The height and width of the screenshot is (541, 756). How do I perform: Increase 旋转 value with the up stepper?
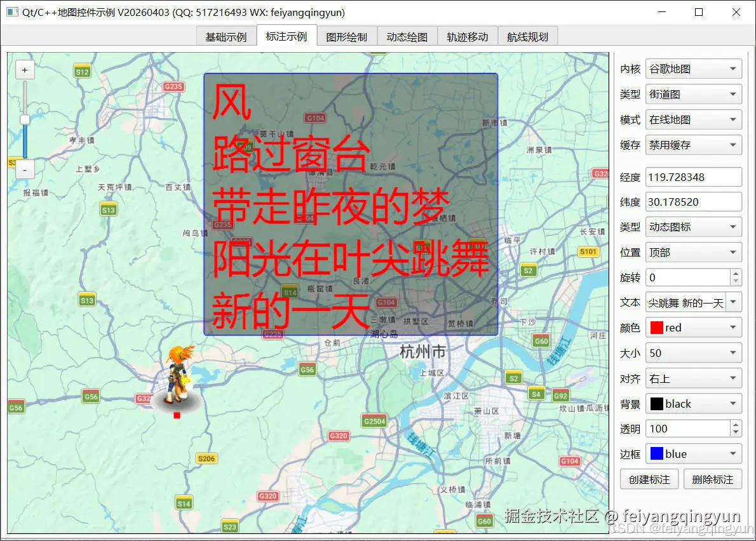click(737, 274)
